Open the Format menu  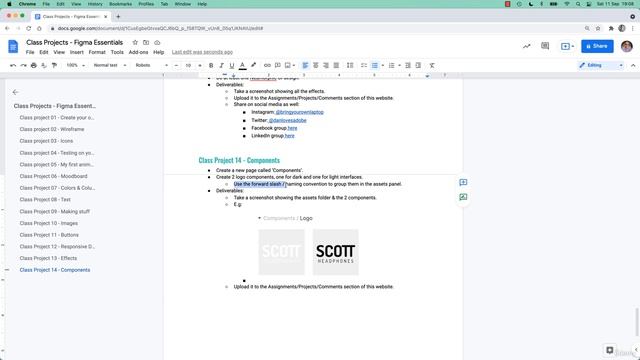click(97, 52)
